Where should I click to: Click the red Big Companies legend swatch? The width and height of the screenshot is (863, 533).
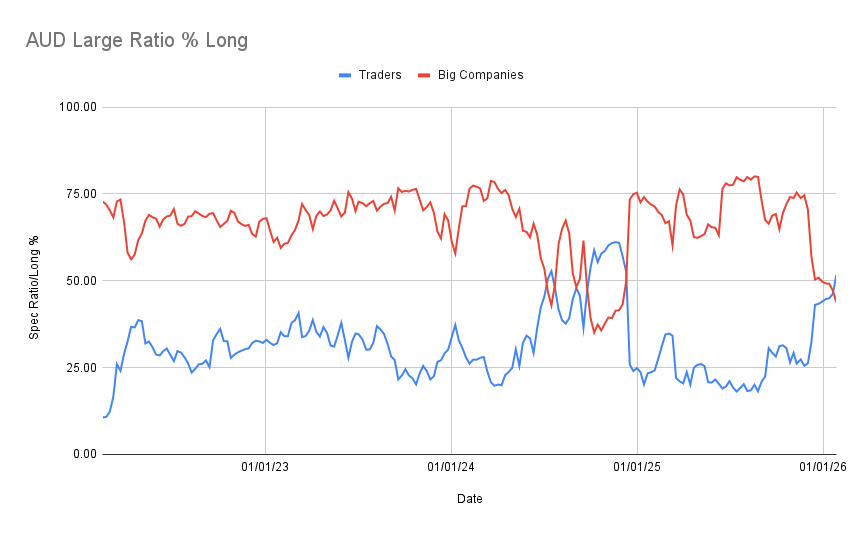423,75
